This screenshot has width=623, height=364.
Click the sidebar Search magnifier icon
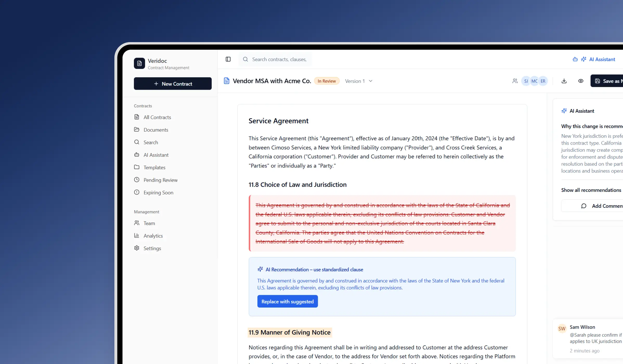click(x=137, y=142)
